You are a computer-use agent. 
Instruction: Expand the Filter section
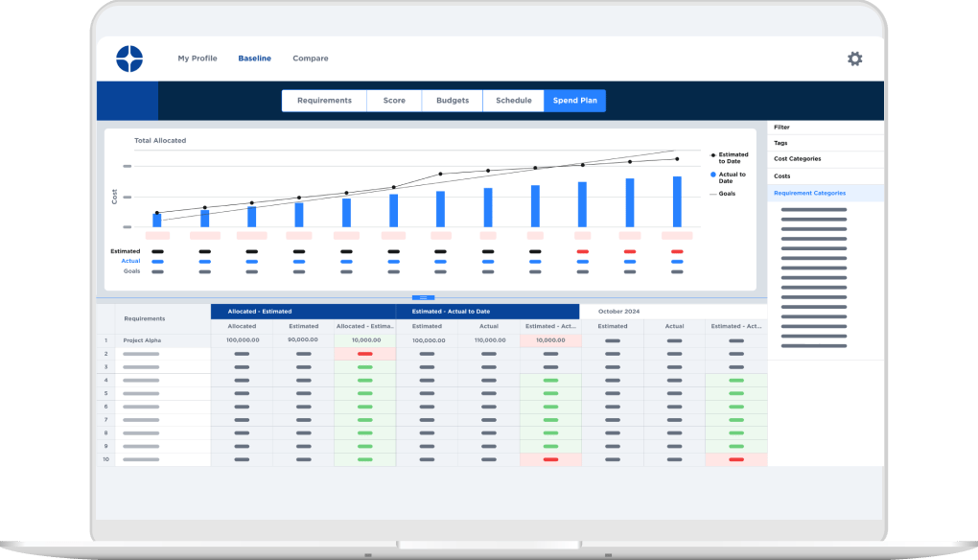(x=826, y=128)
